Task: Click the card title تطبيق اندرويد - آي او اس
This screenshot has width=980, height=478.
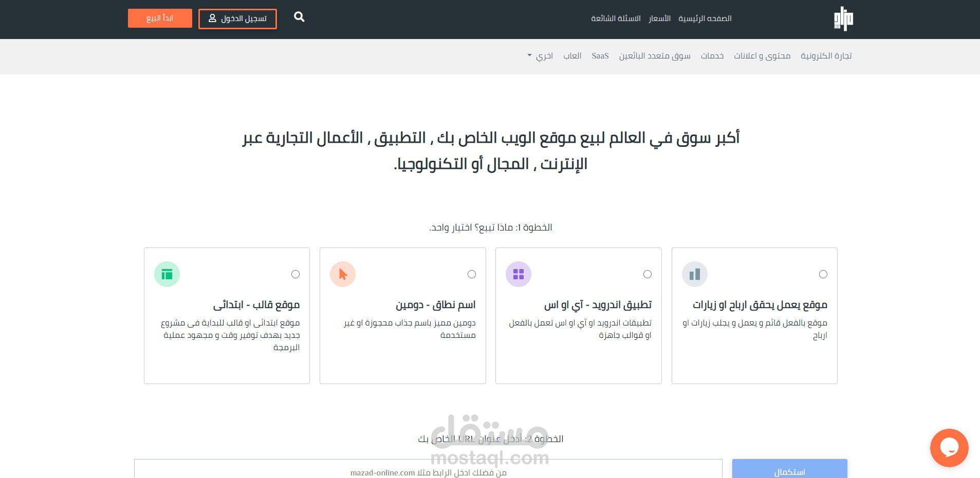Action: (598, 304)
